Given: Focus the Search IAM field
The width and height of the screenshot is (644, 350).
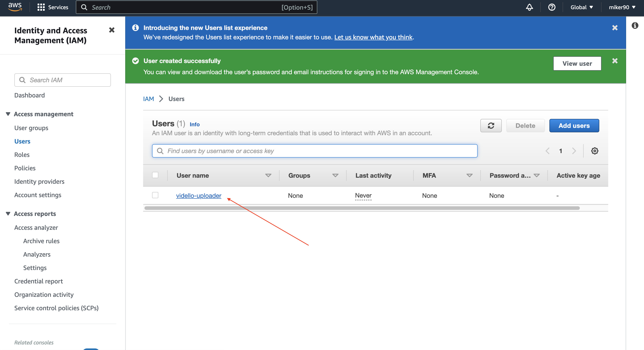Looking at the screenshot, I should [63, 80].
